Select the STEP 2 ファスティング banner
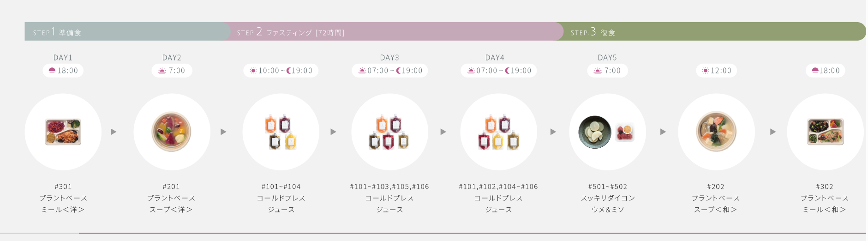 [395, 31]
